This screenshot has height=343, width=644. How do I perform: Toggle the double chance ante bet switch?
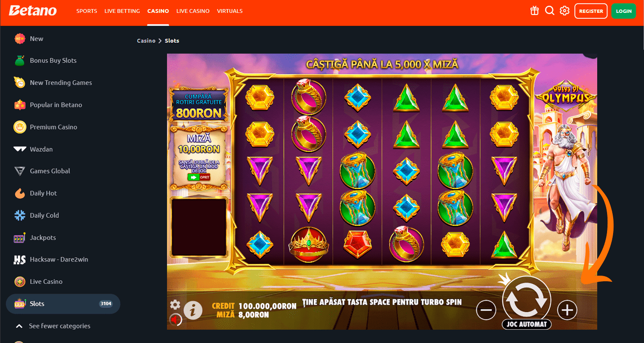pos(198,177)
